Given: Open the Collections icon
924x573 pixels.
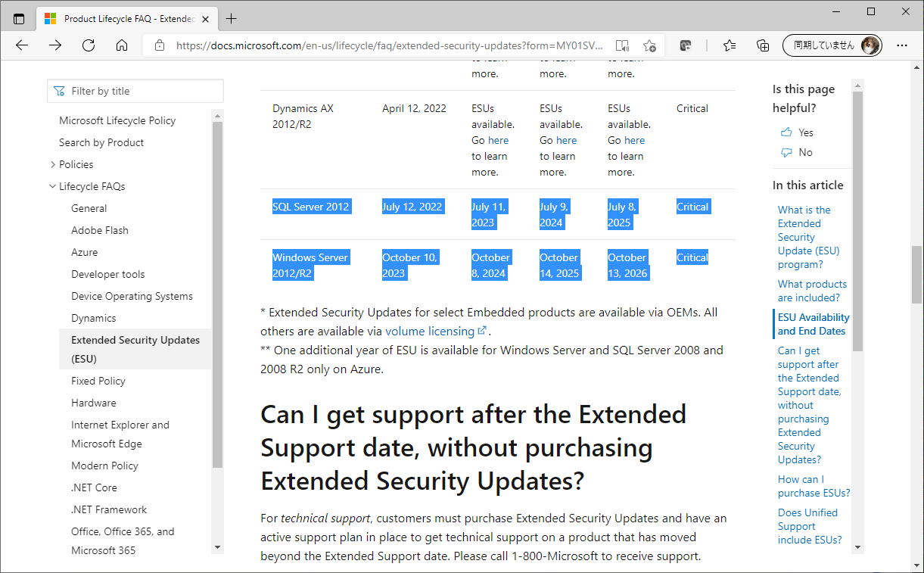Looking at the screenshot, I should pyautogui.click(x=763, y=45).
